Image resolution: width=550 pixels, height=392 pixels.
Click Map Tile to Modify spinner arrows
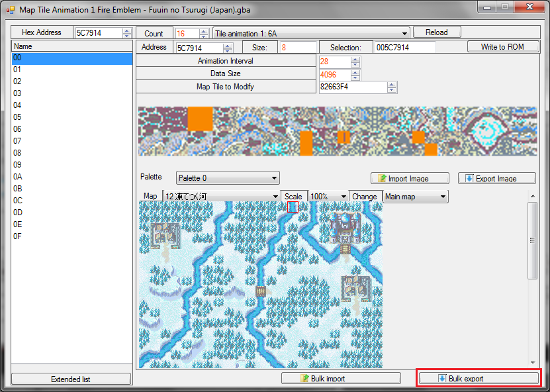pyautogui.click(x=392, y=87)
